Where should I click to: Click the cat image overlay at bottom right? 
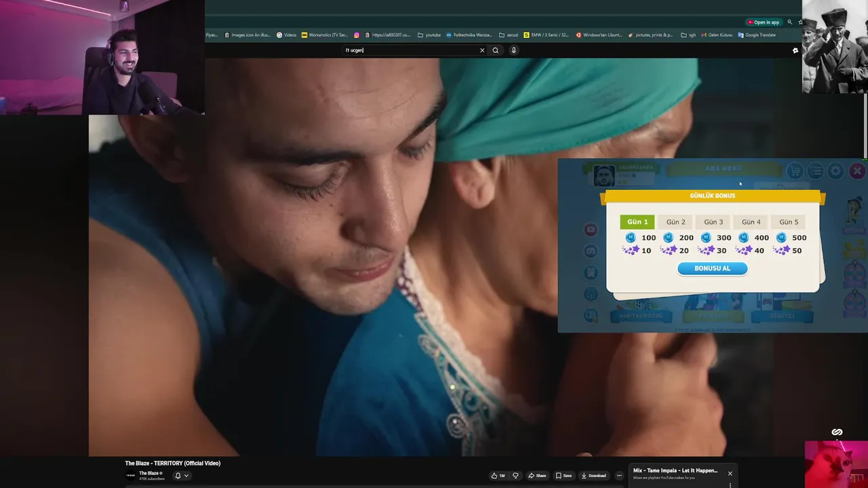836,464
